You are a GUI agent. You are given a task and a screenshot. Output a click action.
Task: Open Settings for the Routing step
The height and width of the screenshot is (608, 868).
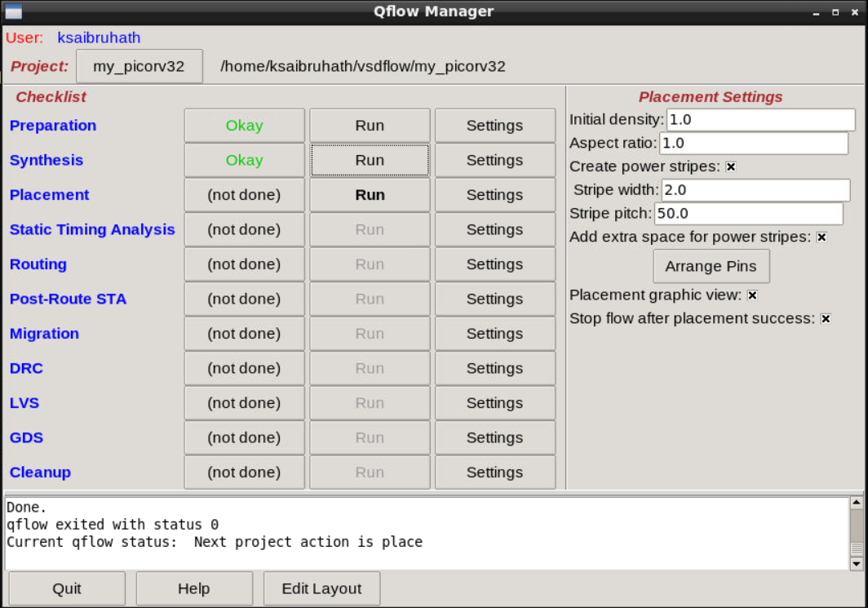click(x=494, y=264)
